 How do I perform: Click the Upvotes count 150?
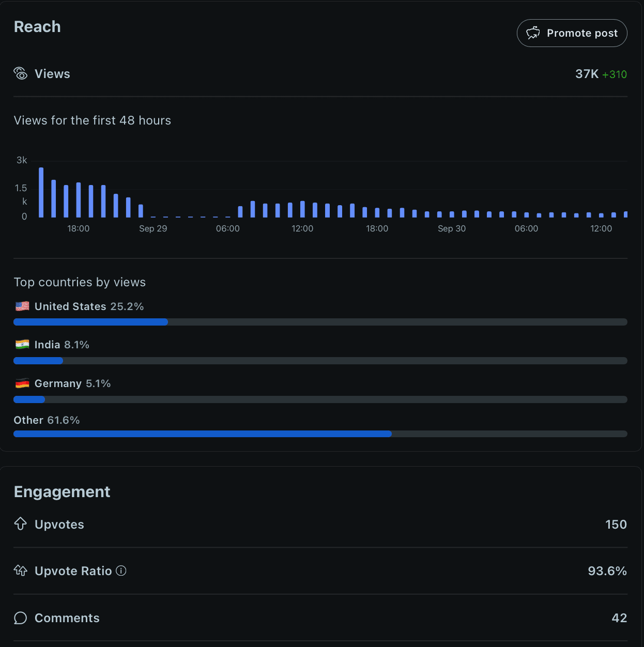(x=616, y=525)
